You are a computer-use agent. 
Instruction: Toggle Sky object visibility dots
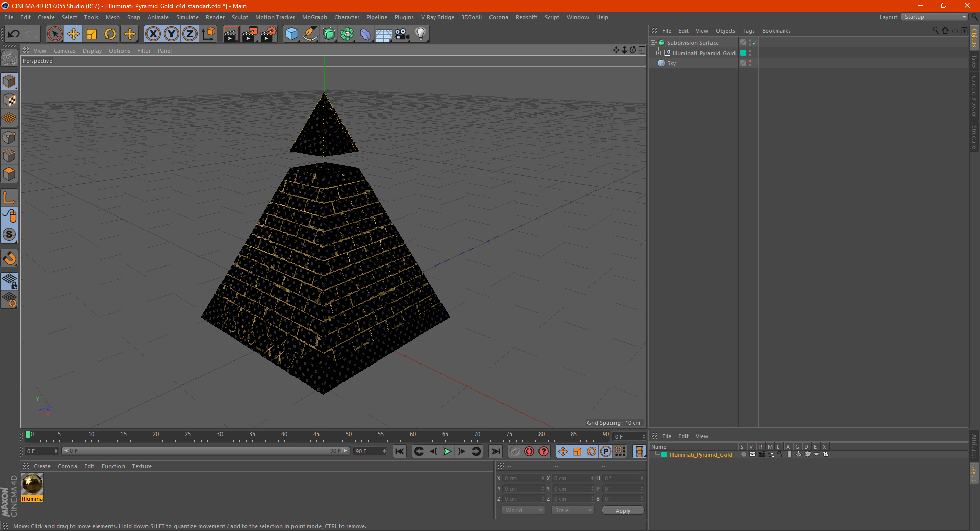pos(750,63)
